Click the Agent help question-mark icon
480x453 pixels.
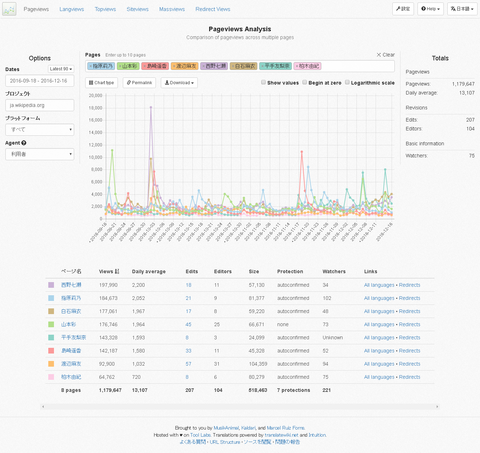24,143
